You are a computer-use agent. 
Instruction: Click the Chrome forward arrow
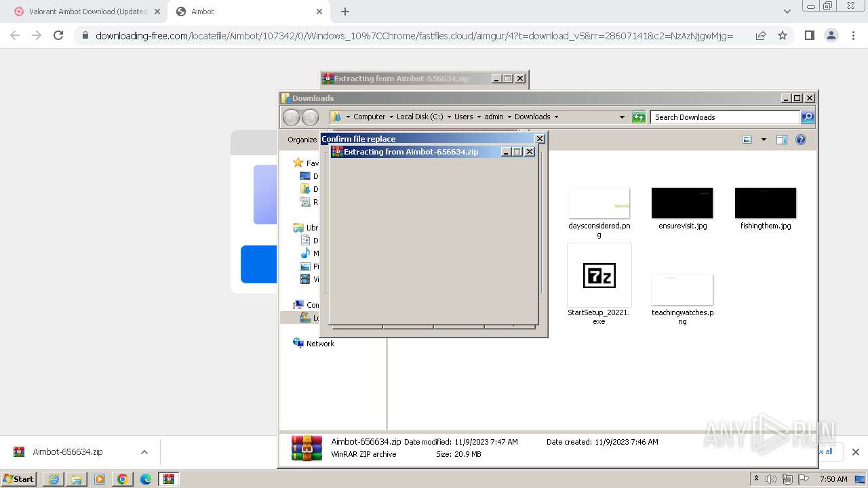[37, 35]
